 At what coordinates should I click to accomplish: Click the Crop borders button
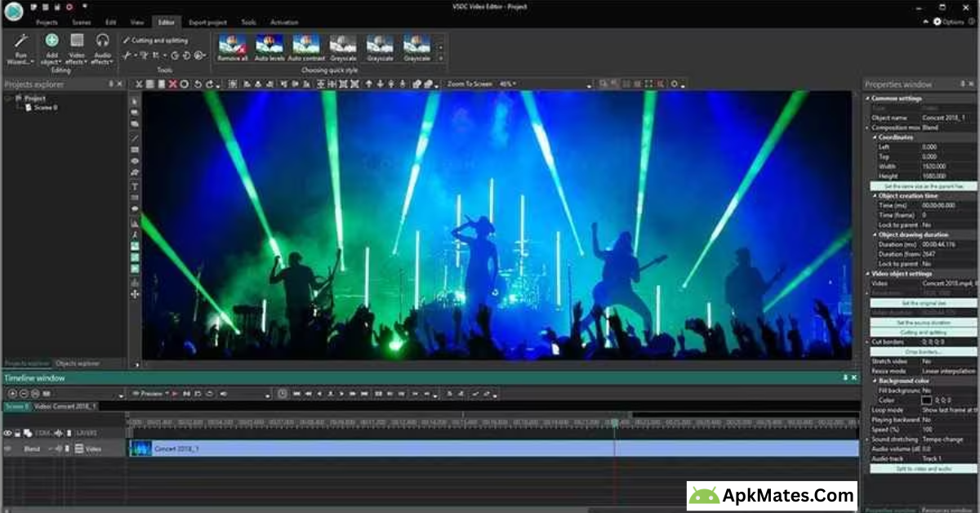click(923, 351)
